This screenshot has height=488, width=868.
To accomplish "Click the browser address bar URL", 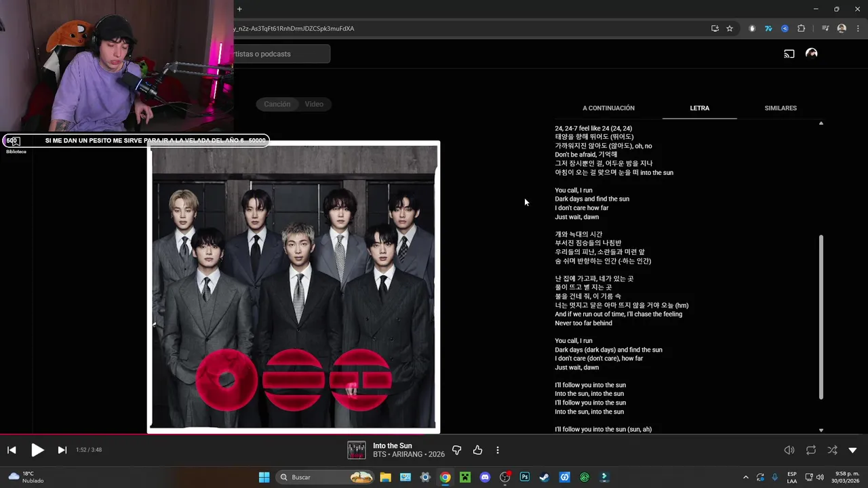I will (x=294, y=28).
